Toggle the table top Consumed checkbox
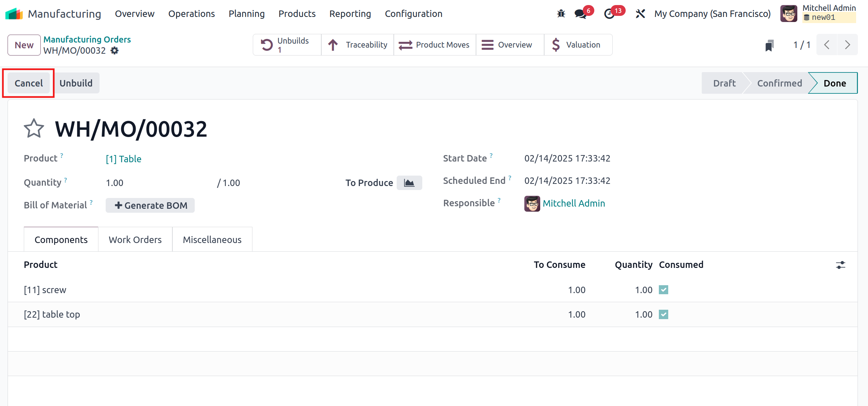This screenshot has width=868, height=406. pos(664,314)
